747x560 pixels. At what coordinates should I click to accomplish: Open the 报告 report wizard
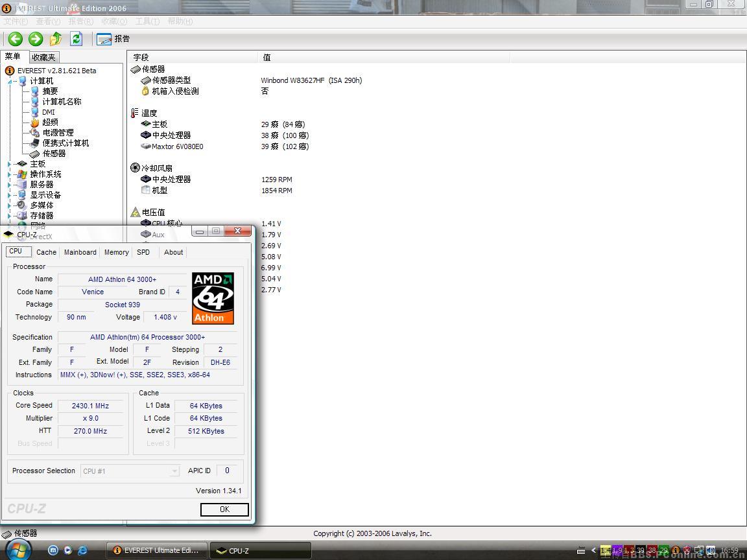[x=113, y=39]
